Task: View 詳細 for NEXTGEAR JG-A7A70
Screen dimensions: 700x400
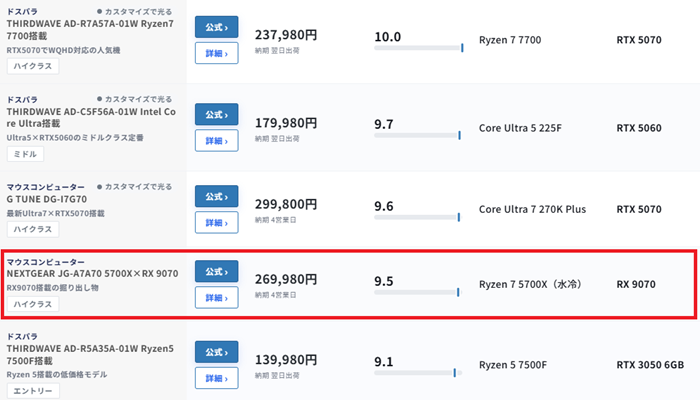Action: click(217, 297)
